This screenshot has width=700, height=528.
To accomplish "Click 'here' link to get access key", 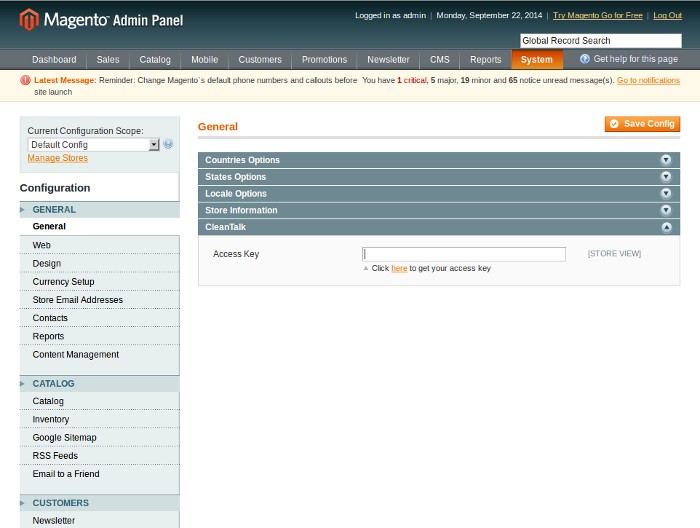I will (399, 268).
